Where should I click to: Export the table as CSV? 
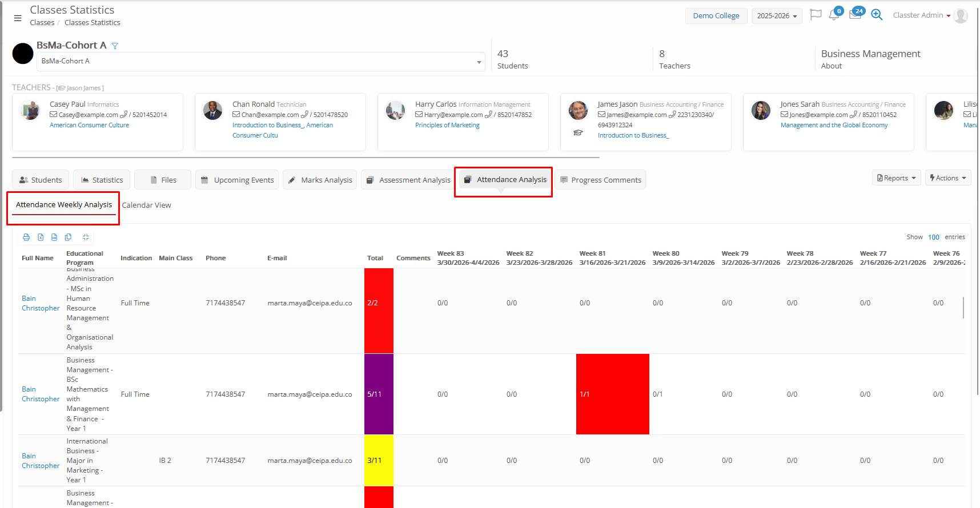coord(54,237)
